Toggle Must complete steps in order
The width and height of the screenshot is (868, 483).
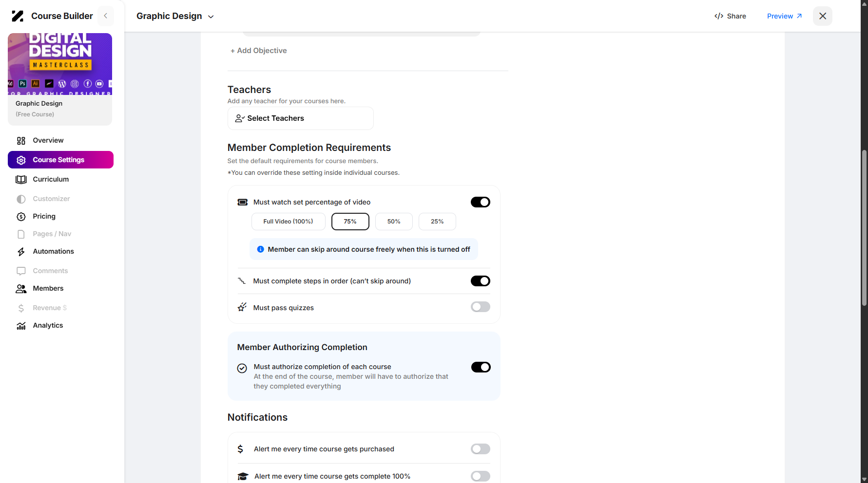pos(480,281)
